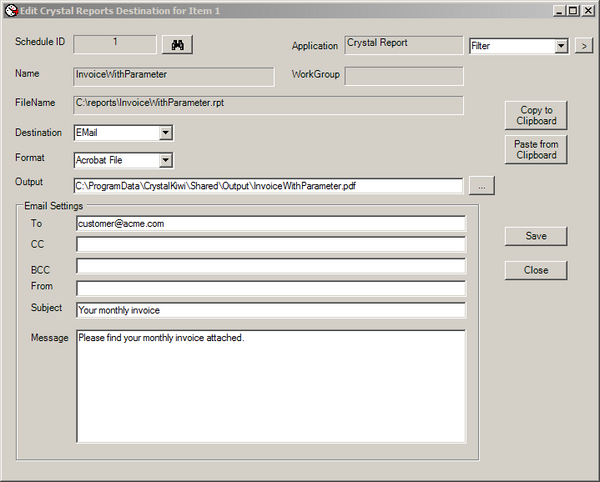This screenshot has height=482, width=600.
Task: Click the From field
Action: coord(271,288)
